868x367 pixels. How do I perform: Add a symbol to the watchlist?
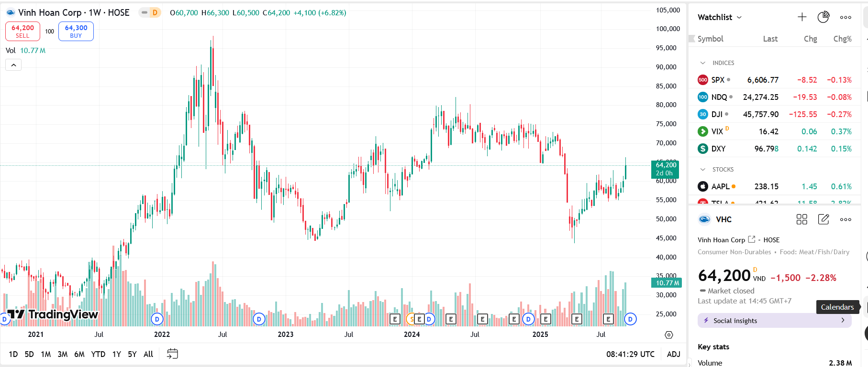pos(802,17)
